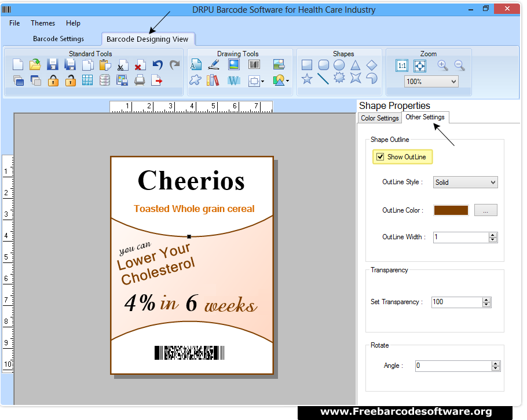Draw a rectangle shape
The image size is (527, 420).
[x=307, y=64]
